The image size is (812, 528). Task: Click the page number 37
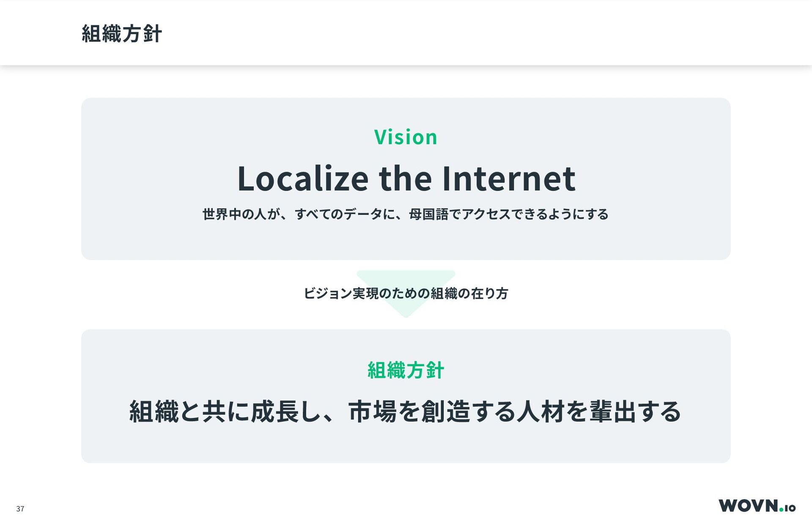[x=20, y=509]
